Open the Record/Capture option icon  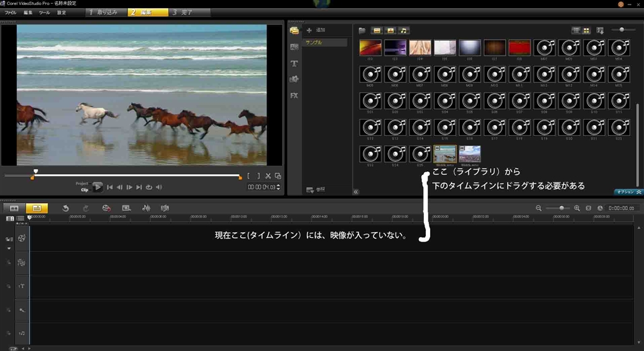pos(106,208)
